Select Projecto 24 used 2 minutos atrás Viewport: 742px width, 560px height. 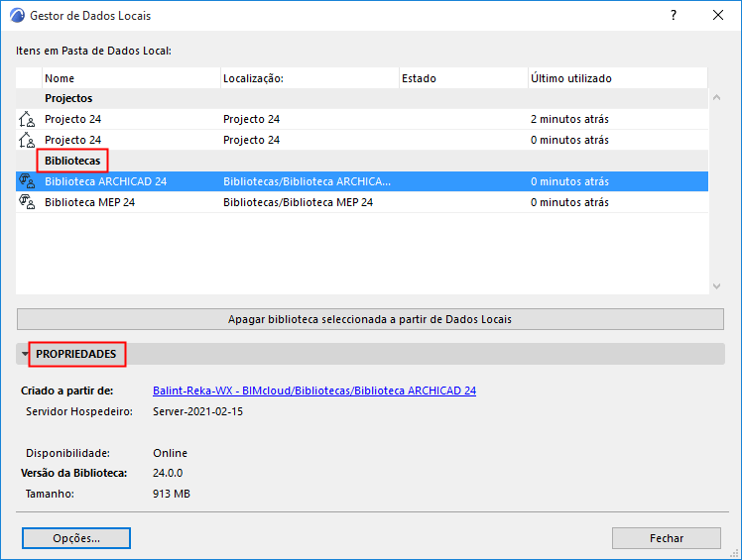pyautogui.click(x=362, y=119)
